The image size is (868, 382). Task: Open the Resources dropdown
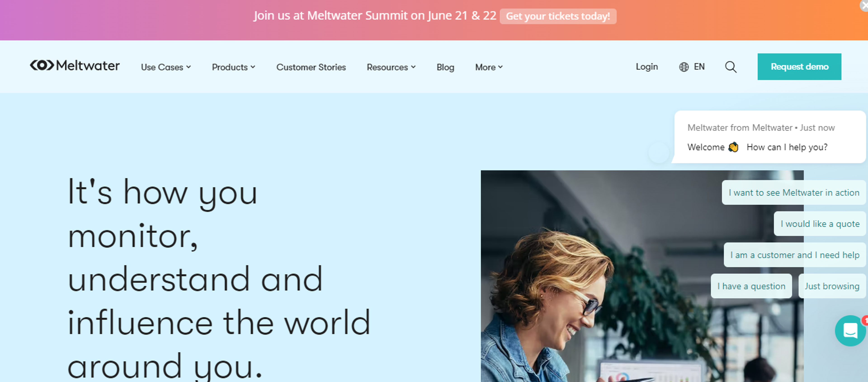391,67
